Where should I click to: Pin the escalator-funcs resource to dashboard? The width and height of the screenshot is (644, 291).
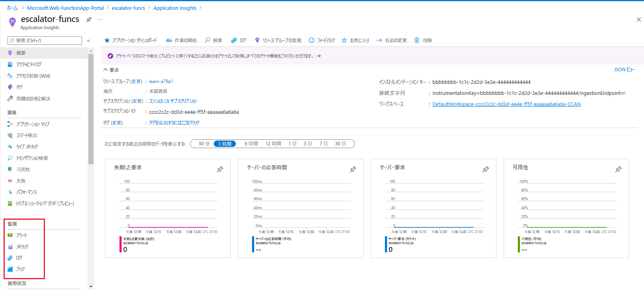tap(89, 19)
